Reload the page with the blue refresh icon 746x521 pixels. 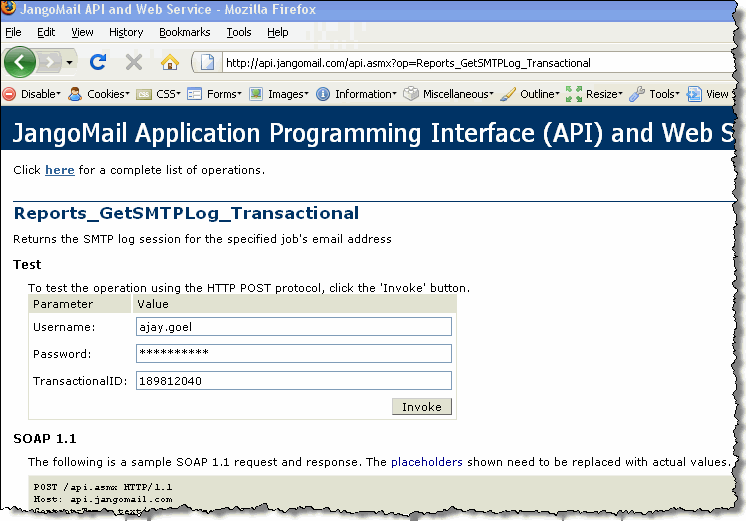click(x=98, y=62)
